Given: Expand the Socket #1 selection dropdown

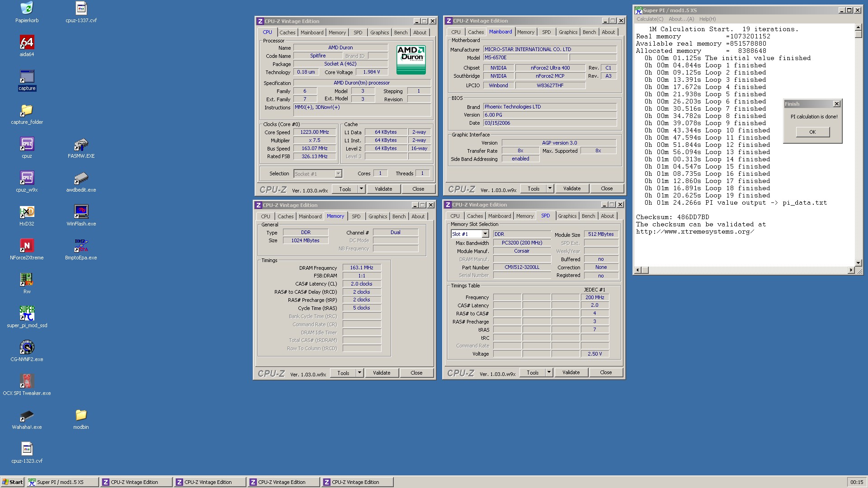Looking at the screenshot, I should [338, 174].
